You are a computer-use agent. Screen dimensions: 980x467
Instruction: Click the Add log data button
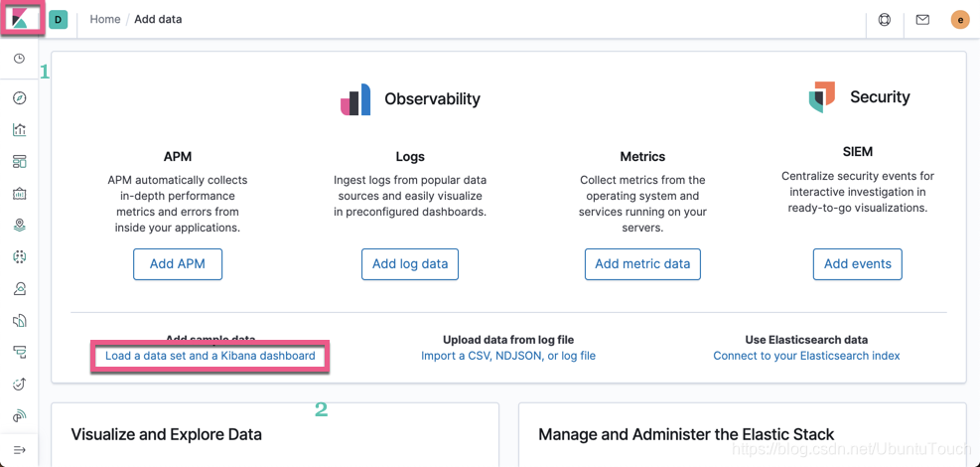pyautogui.click(x=410, y=264)
